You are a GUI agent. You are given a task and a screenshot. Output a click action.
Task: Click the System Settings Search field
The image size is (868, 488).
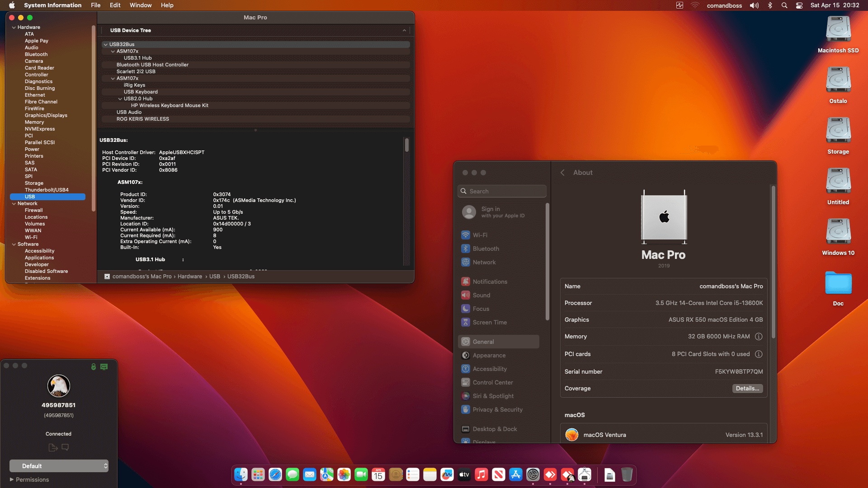click(502, 191)
